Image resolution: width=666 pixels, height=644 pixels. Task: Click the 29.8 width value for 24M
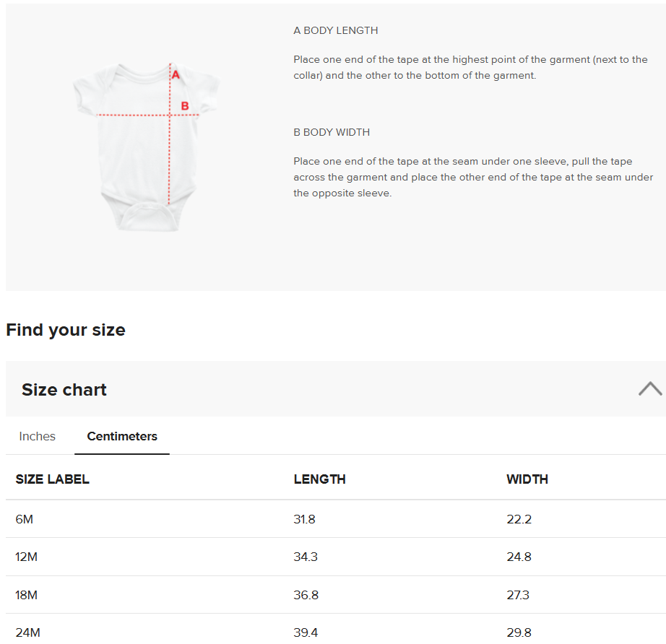click(519, 632)
